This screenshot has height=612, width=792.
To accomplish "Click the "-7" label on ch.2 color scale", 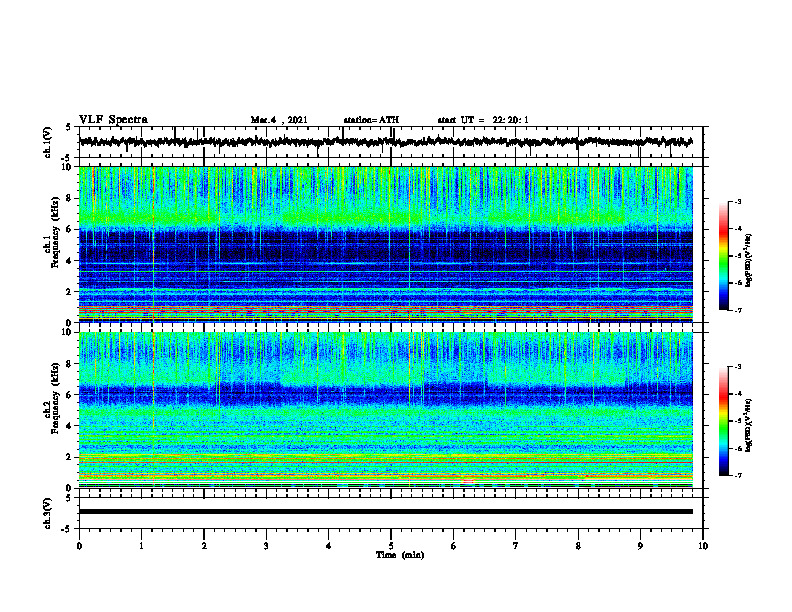I will [x=738, y=475].
